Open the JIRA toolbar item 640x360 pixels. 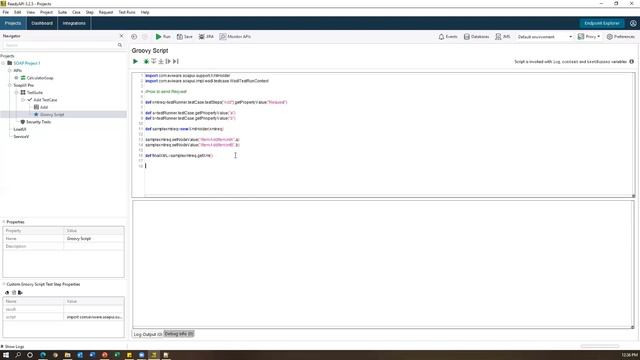[x=206, y=37]
